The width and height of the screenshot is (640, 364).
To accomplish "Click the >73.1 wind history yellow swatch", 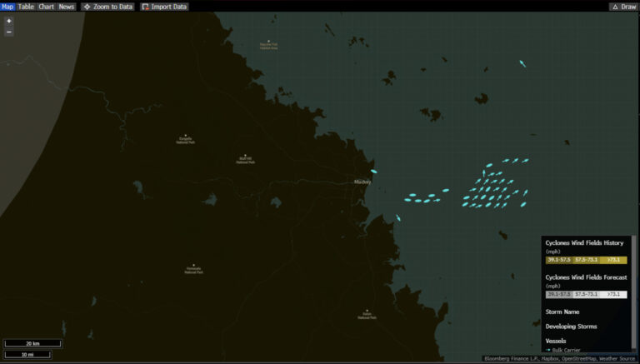I will click(613, 260).
